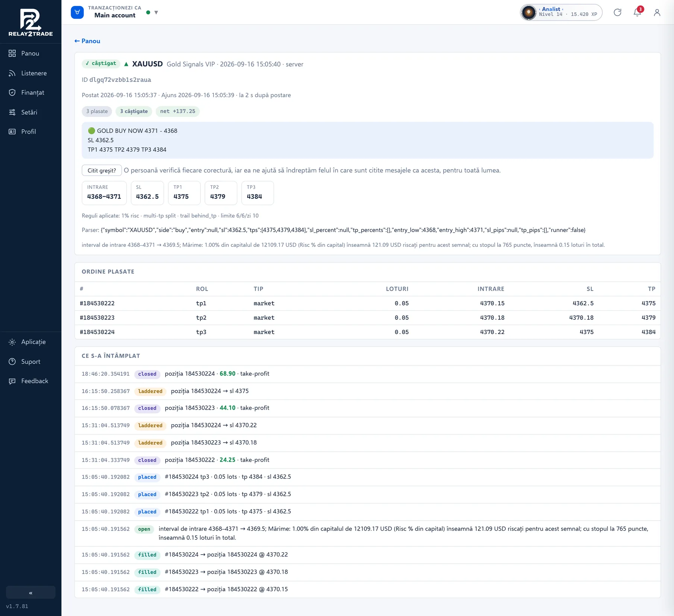Select the SL 4362.5 card
674x616 pixels.
point(147,193)
